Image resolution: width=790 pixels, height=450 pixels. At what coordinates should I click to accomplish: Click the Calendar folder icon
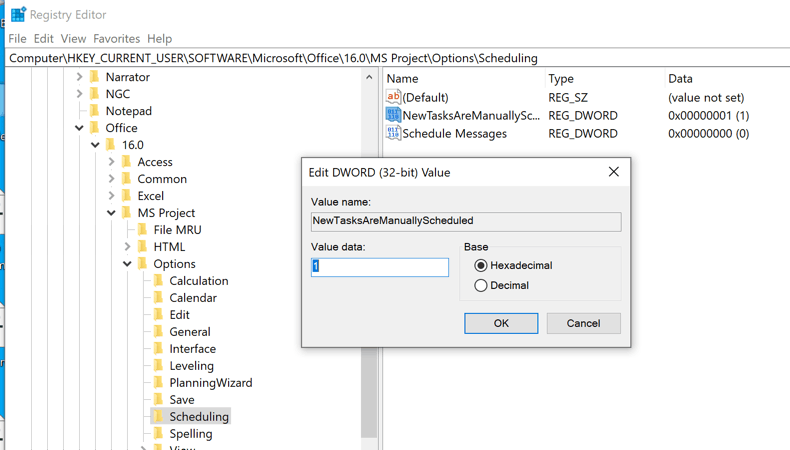click(159, 298)
